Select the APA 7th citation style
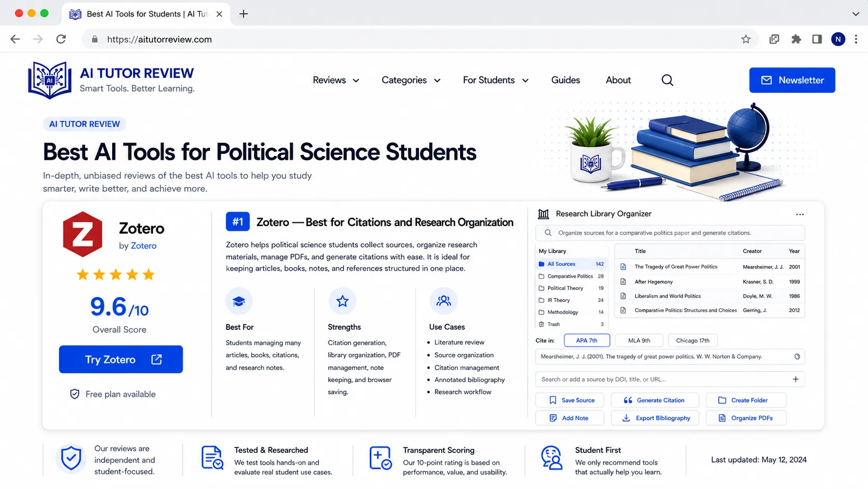Viewport: 868px width, 489px height. pos(587,340)
